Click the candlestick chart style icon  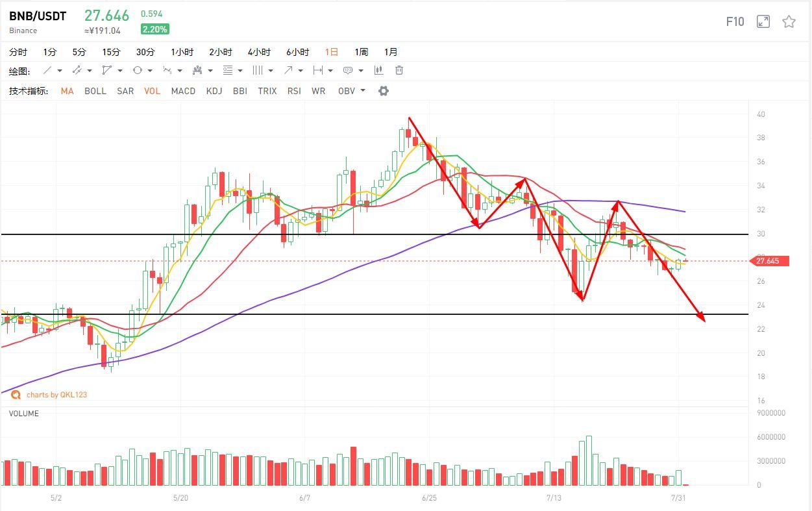[x=378, y=70]
